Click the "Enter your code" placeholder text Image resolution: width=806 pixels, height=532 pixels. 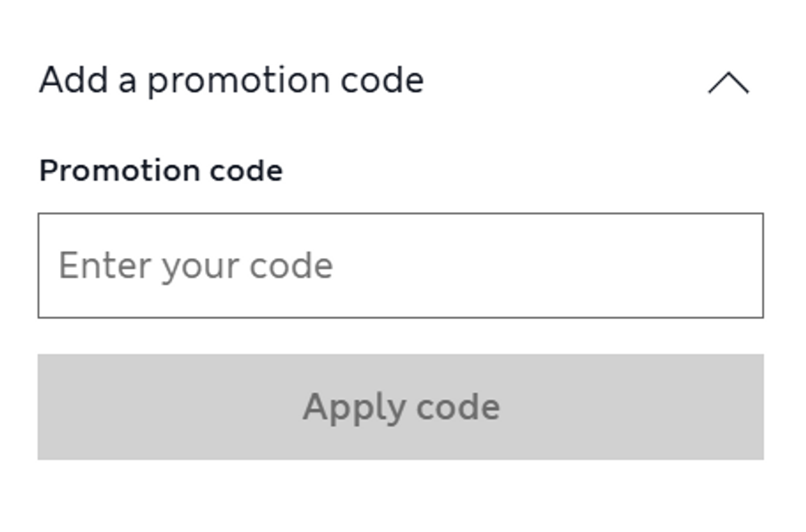point(196,266)
